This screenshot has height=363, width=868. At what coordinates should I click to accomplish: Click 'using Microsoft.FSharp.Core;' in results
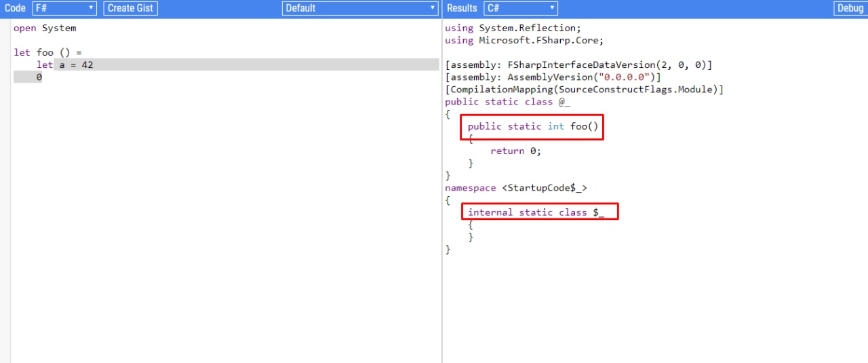(524, 40)
